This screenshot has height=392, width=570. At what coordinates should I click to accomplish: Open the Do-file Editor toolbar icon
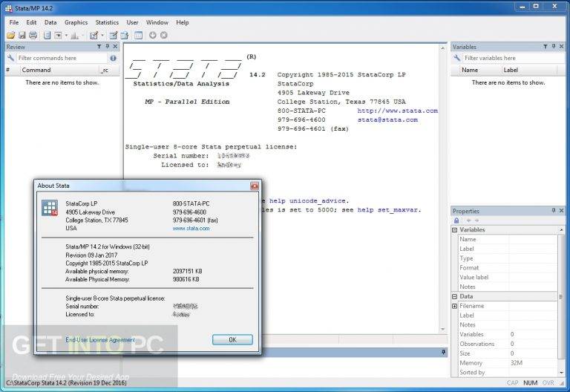(94, 36)
